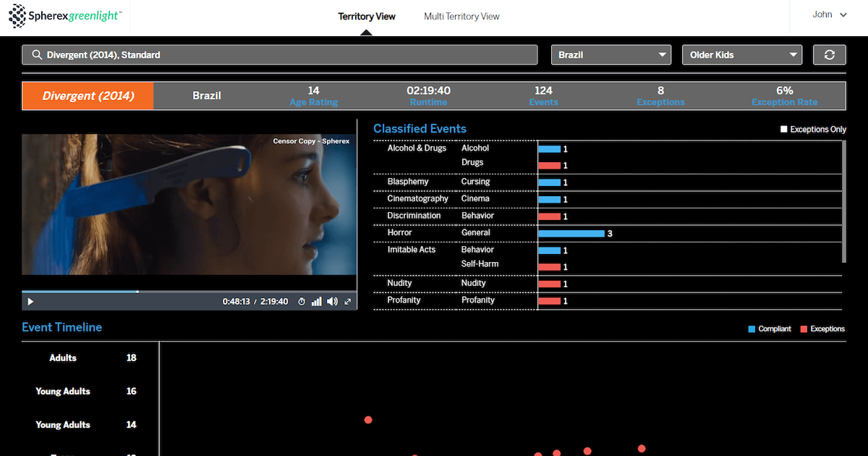868x456 pixels.
Task: Click the Profanity red bar
Action: [x=550, y=301]
